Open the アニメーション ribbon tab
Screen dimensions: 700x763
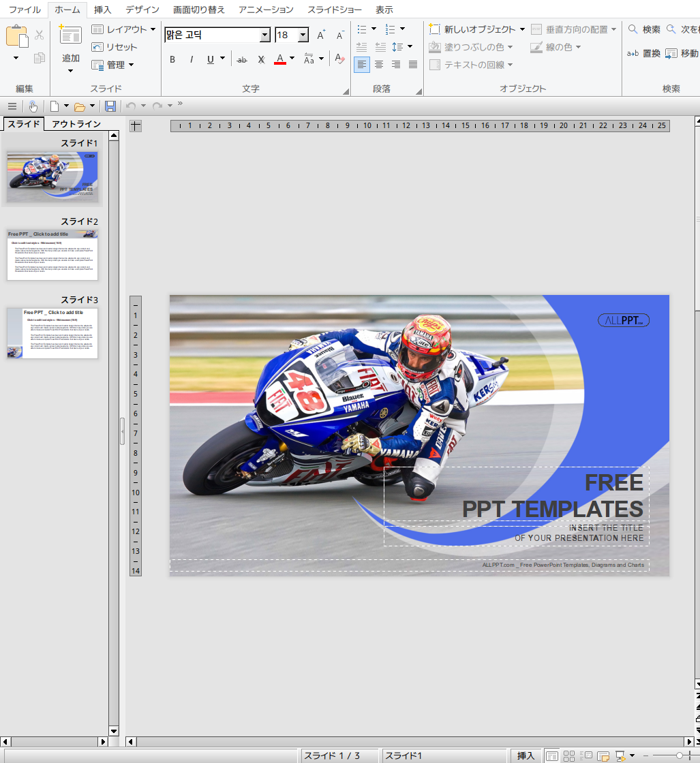pos(266,10)
